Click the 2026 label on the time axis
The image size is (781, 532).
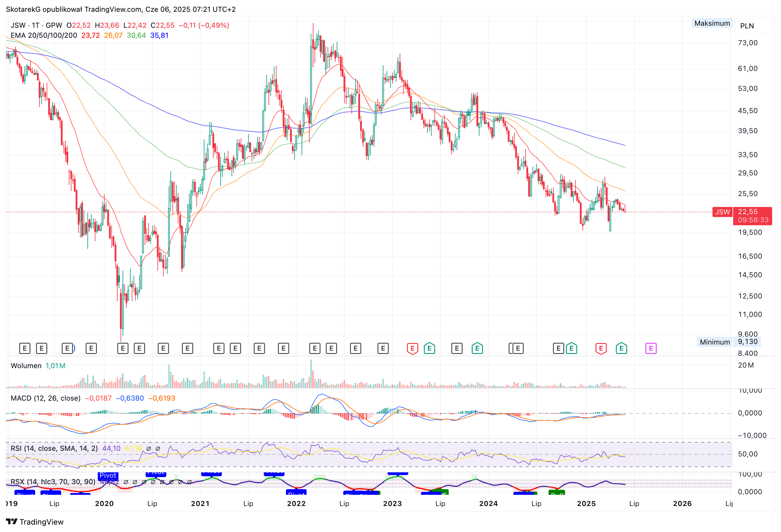point(682,503)
